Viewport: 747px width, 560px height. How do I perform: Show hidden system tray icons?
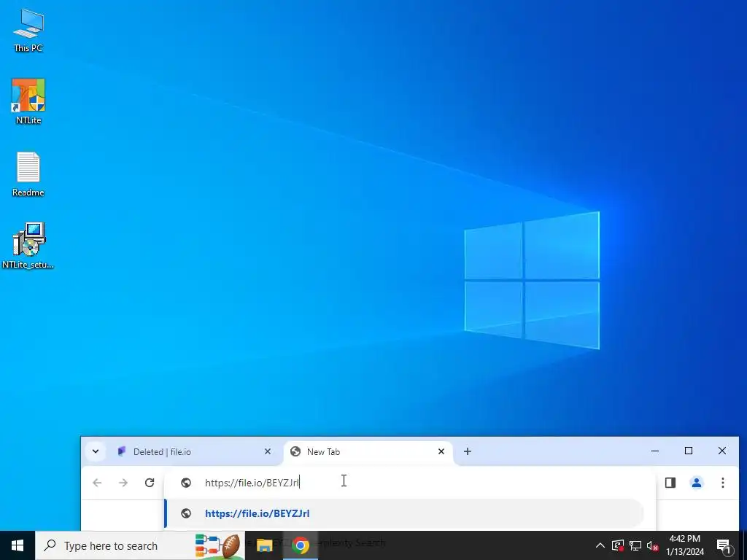click(x=600, y=545)
